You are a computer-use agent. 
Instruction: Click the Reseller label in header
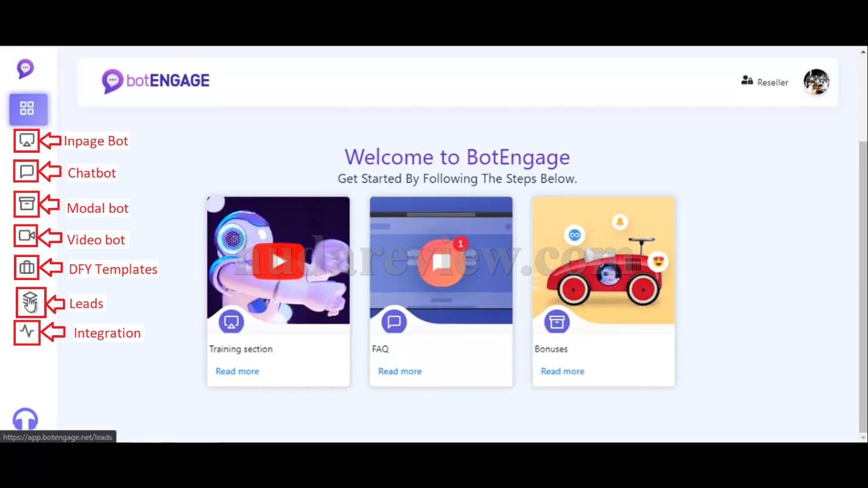click(773, 82)
